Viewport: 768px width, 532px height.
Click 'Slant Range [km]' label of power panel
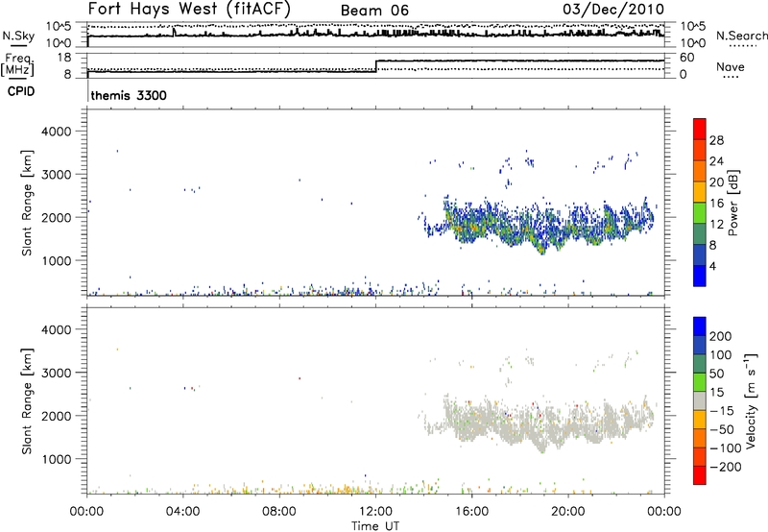point(27,204)
